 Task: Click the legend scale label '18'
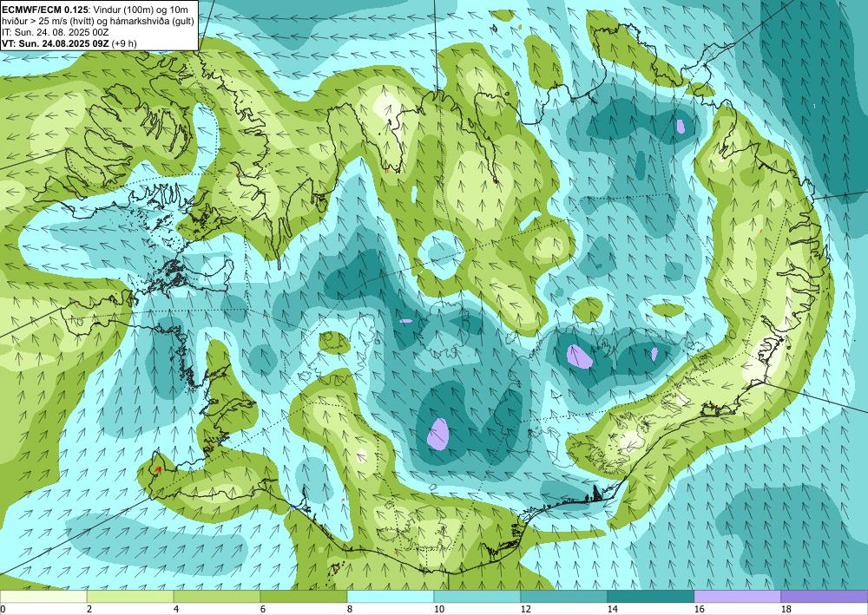click(786, 609)
